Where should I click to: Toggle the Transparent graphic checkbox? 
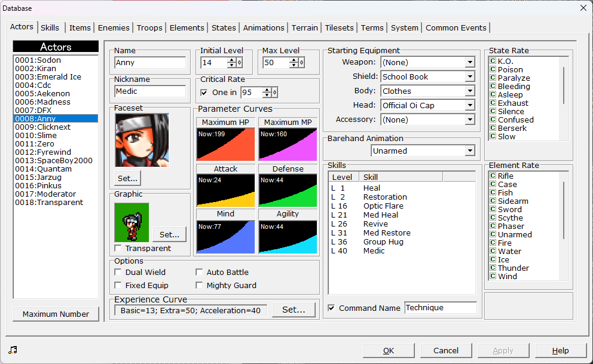[118, 249]
